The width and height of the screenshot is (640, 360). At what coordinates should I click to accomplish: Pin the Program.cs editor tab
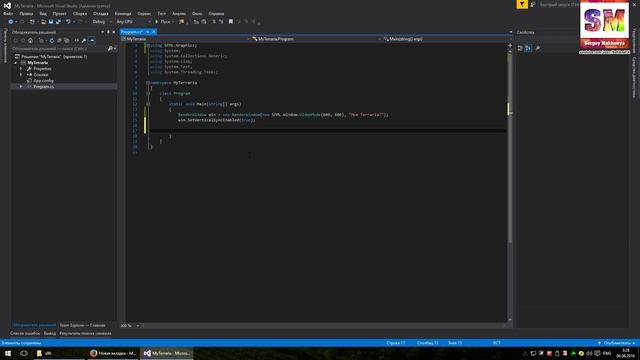[x=147, y=32]
